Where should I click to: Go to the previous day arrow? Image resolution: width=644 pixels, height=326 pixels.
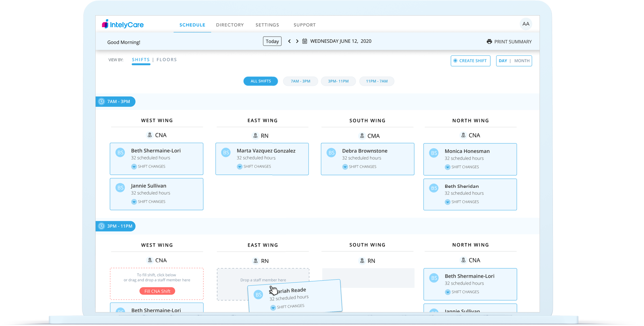[289, 41]
